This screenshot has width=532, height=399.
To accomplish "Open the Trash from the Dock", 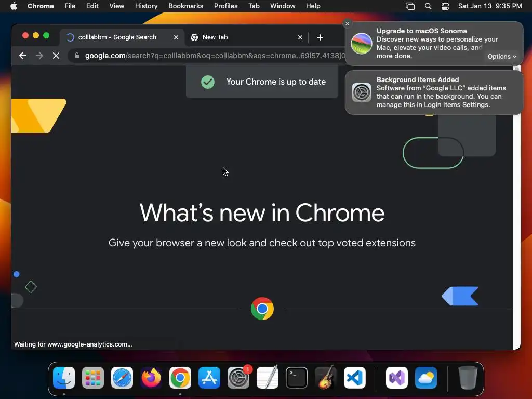I will [468, 378].
